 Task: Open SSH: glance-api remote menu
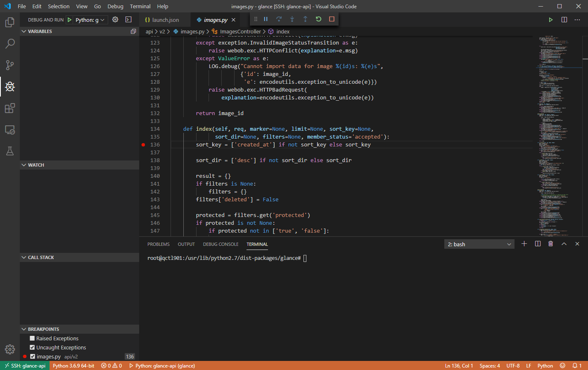point(25,365)
